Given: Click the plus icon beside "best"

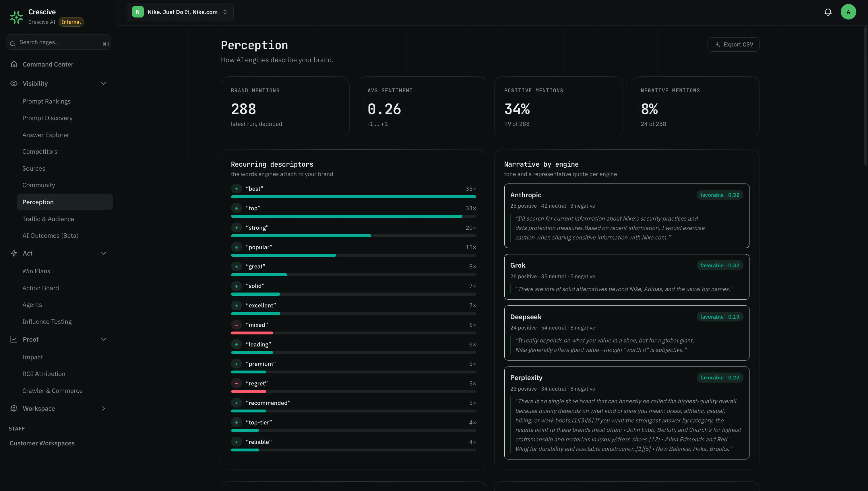Looking at the screenshot, I should pos(236,189).
